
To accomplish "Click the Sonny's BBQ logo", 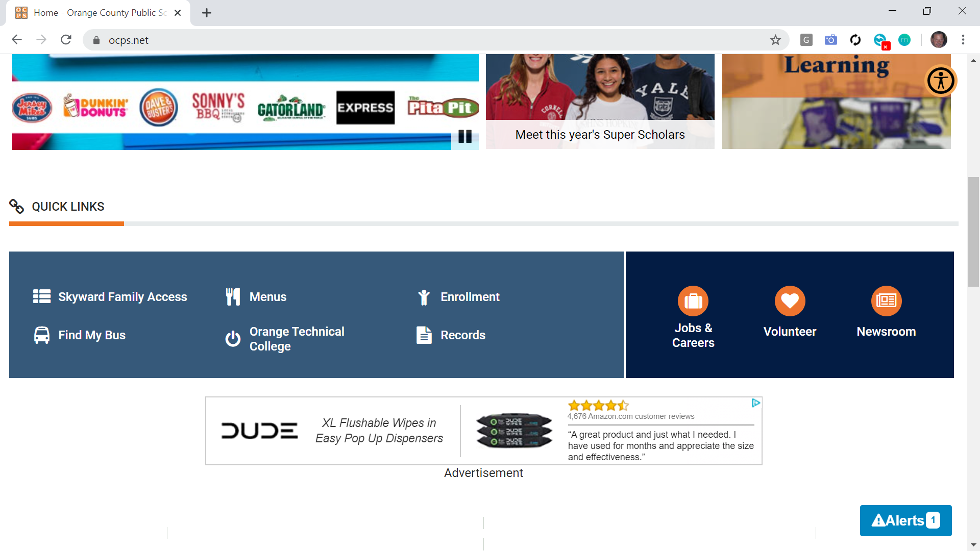I will coord(218,107).
